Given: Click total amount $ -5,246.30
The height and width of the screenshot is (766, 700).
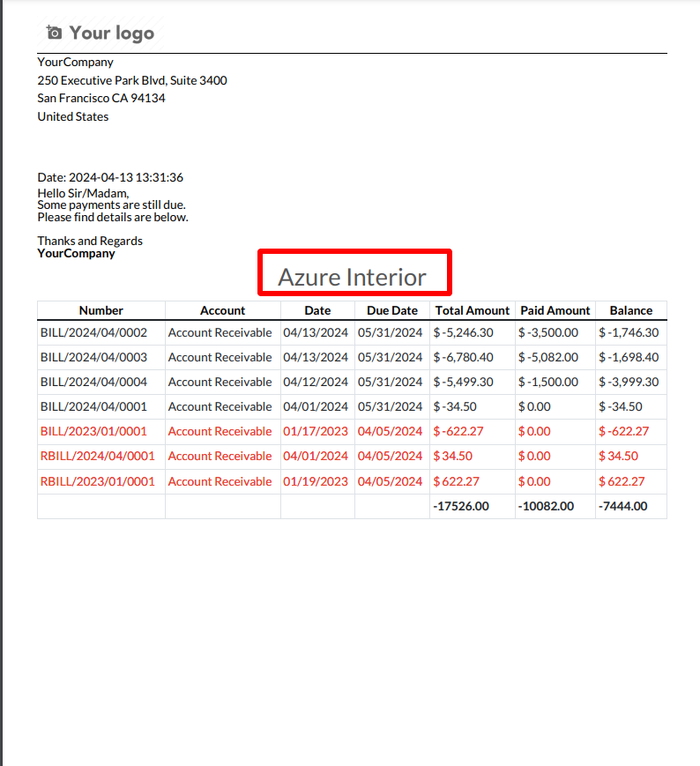Looking at the screenshot, I should click(463, 332).
